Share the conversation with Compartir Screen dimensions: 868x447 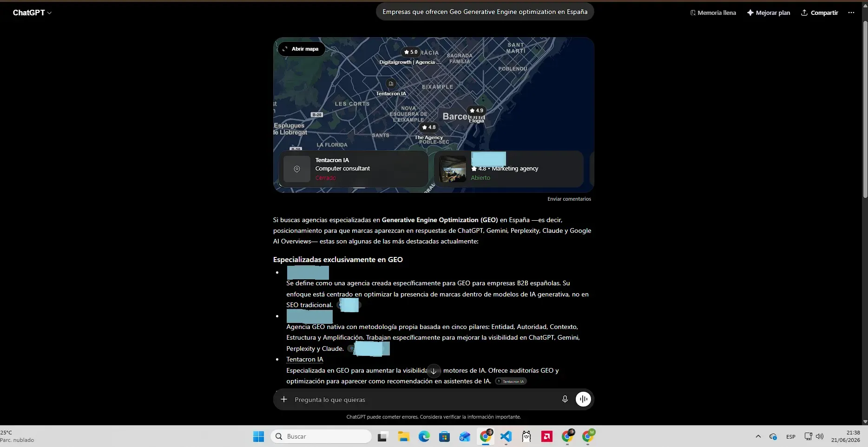[x=820, y=13]
